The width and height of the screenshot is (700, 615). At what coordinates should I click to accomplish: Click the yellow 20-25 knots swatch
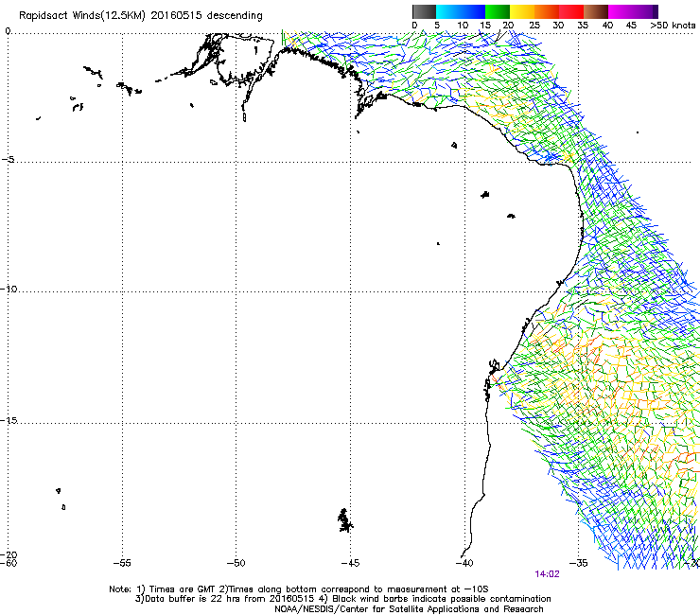click(522, 11)
